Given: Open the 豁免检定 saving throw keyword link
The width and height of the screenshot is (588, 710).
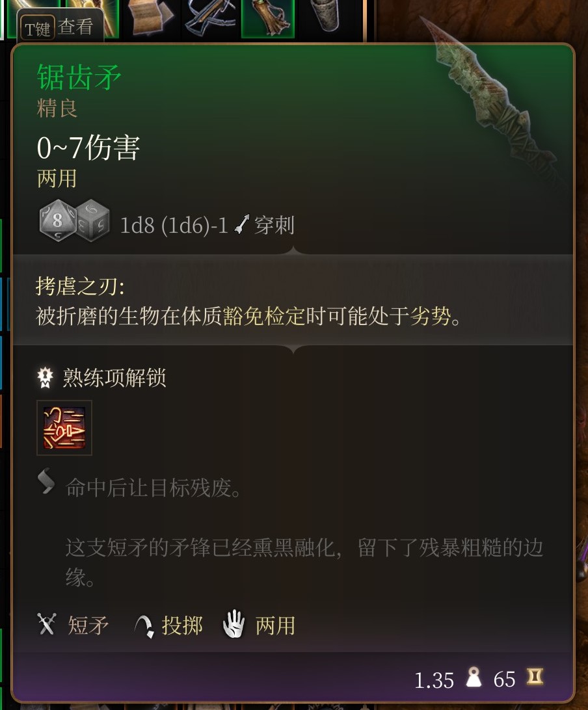Looking at the screenshot, I should click(264, 315).
